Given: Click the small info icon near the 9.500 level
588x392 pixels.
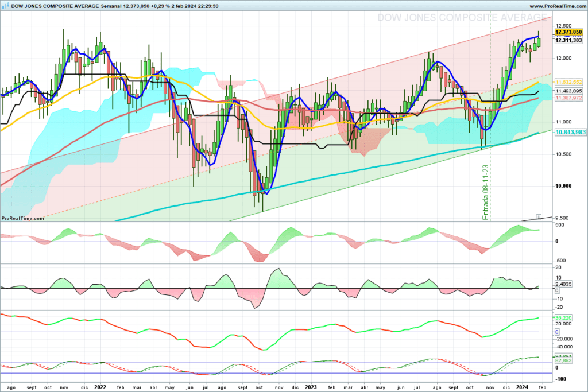Looking at the screenshot, I should 538,216.
